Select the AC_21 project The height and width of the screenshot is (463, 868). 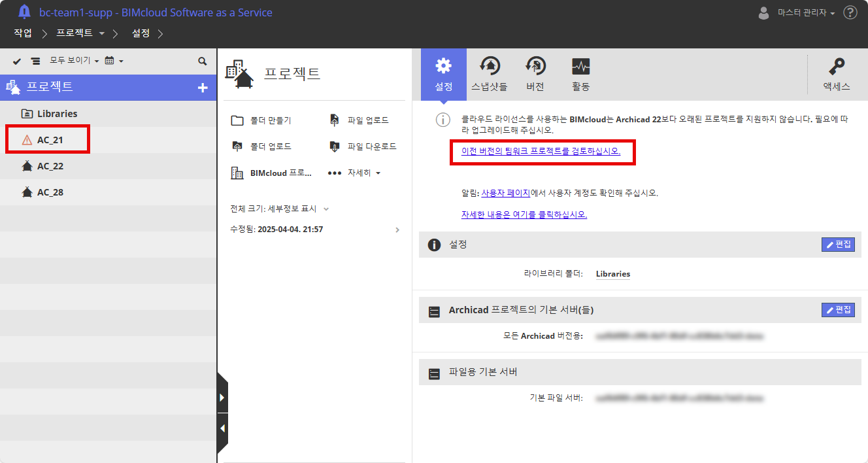[x=108, y=140]
